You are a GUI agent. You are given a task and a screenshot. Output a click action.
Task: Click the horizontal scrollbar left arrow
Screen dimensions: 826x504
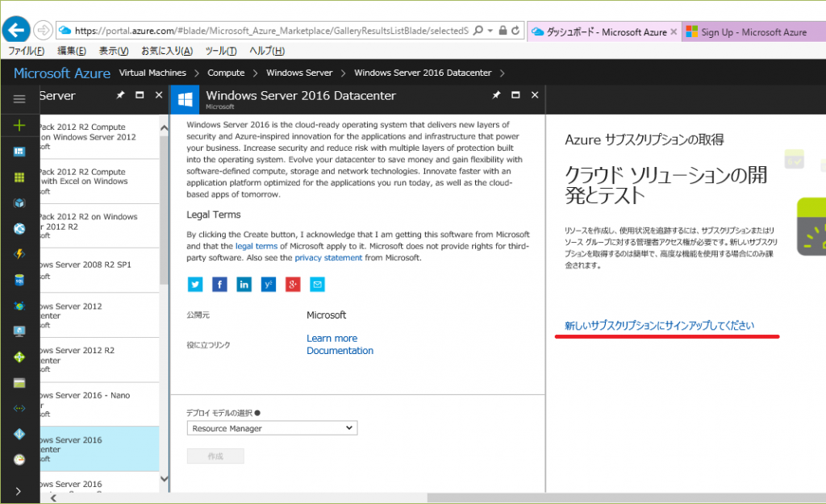52,498
